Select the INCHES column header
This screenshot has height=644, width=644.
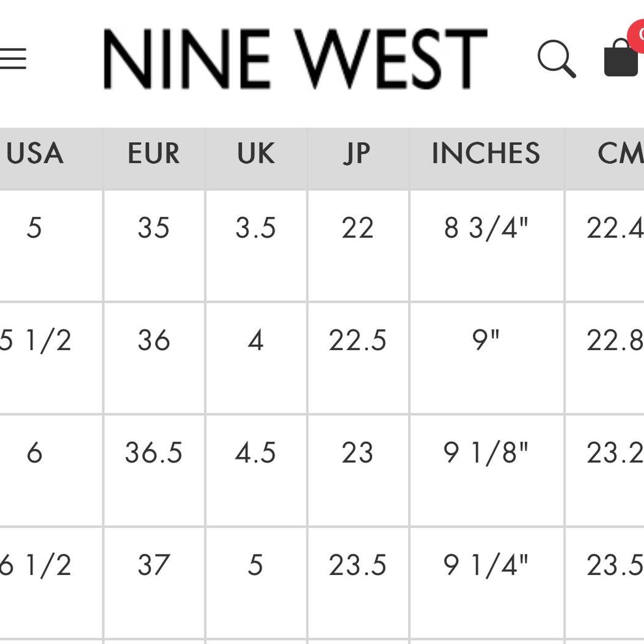[x=486, y=153]
